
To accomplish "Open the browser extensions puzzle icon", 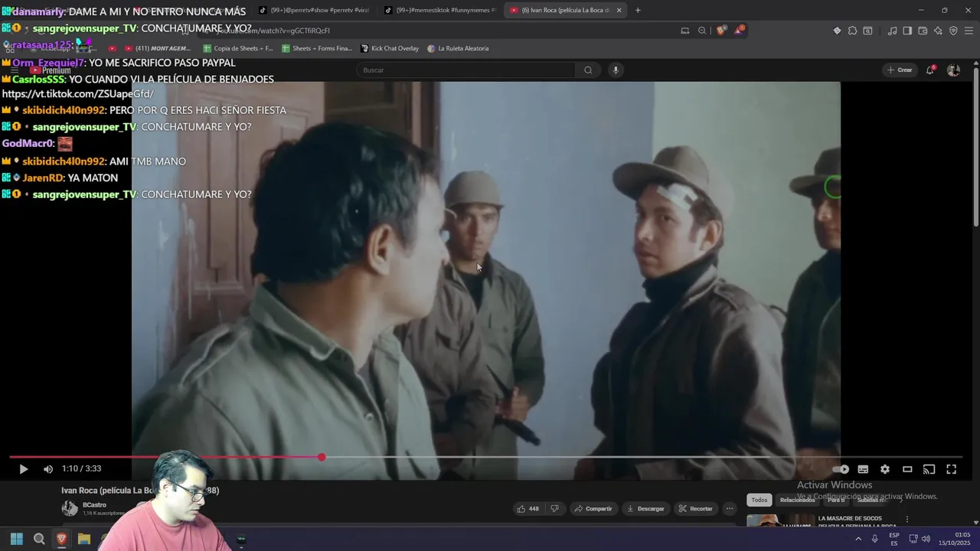I will [x=852, y=31].
